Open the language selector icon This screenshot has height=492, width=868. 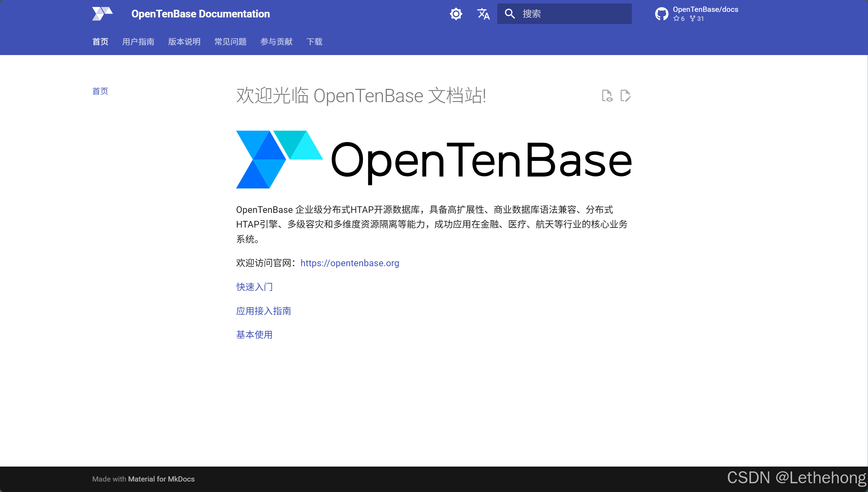click(x=483, y=14)
